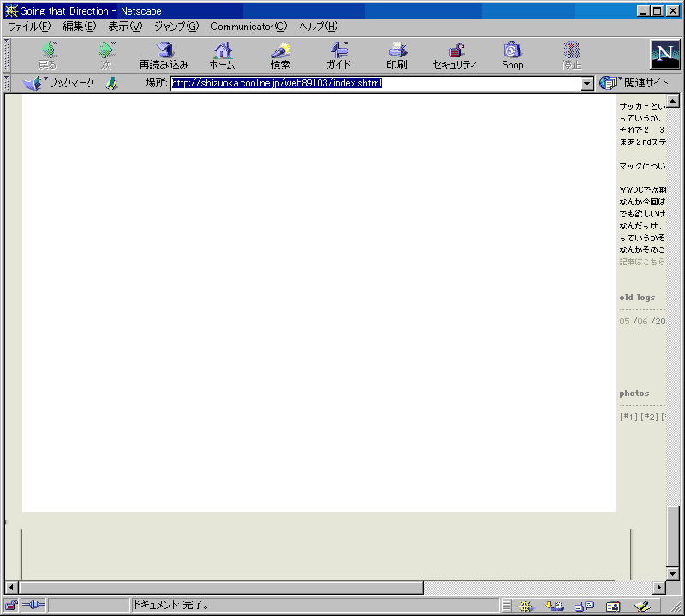685x616 pixels.
Task: Click the scroll up arrow
Action: point(673,101)
